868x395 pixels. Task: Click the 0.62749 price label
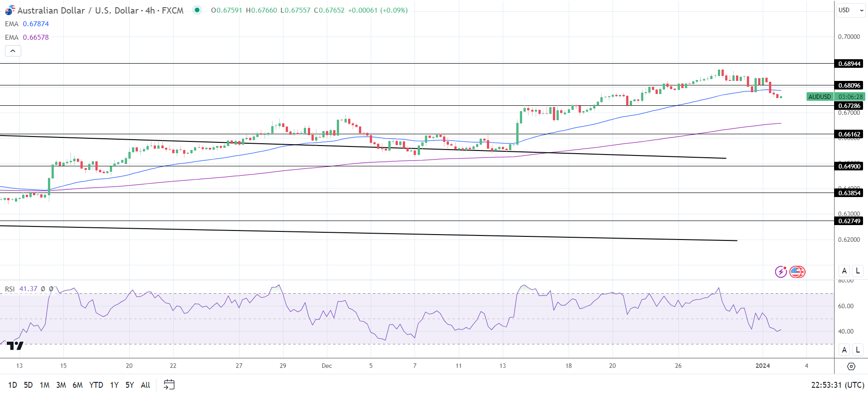tap(849, 221)
